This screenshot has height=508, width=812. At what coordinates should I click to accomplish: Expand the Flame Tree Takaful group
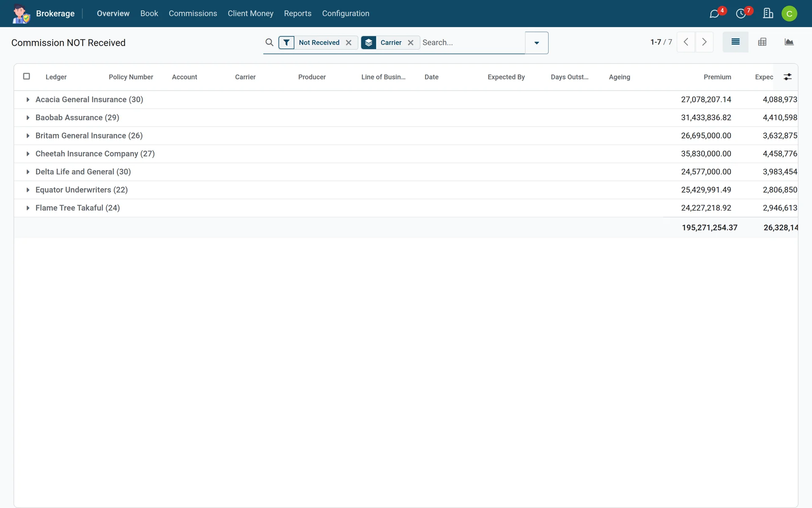(x=28, y=208)
